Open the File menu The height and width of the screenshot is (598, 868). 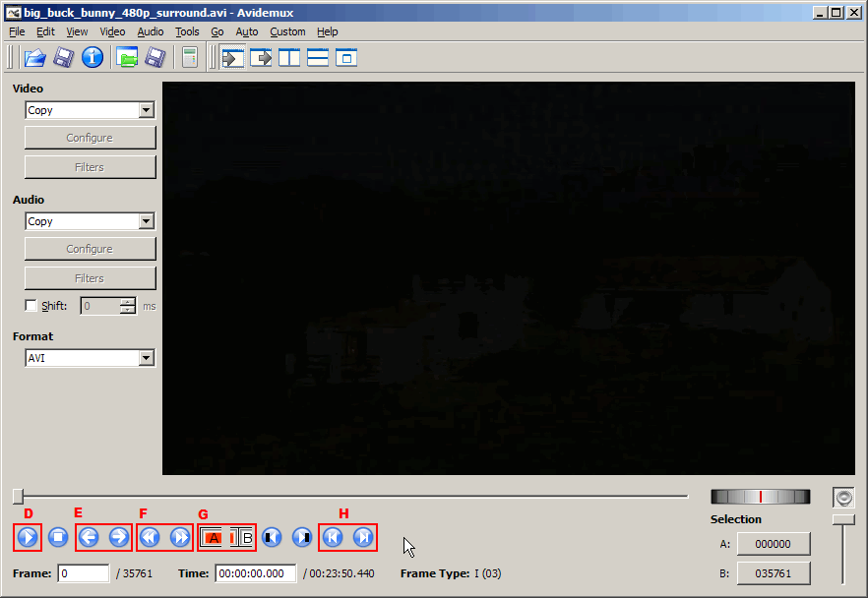click(x=17, y=31)
